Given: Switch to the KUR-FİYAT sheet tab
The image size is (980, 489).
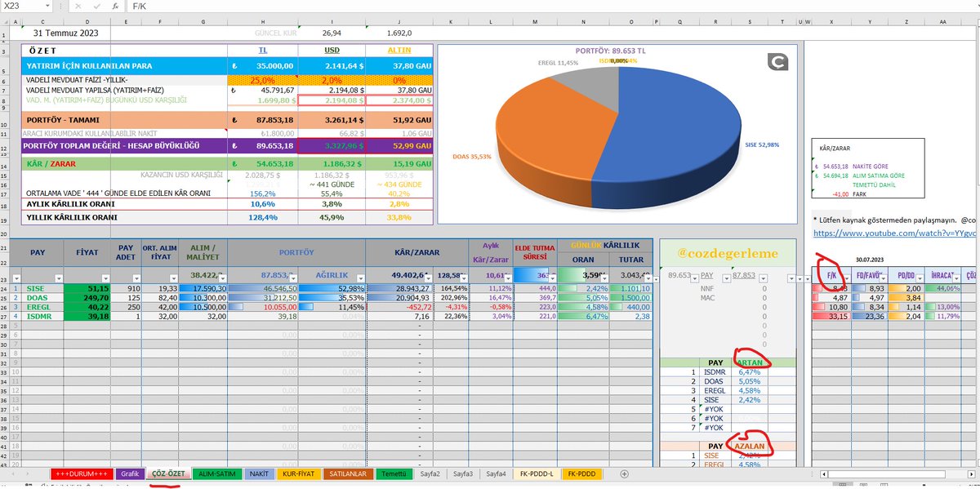Looking at the screenshot, I should pos(297,473).
